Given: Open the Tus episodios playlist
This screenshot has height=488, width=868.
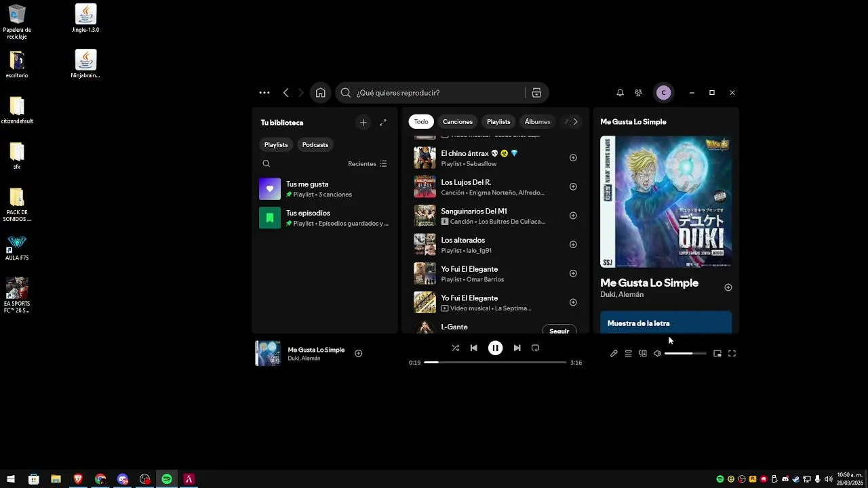Looking at the screenshot, I should (324, 218).
